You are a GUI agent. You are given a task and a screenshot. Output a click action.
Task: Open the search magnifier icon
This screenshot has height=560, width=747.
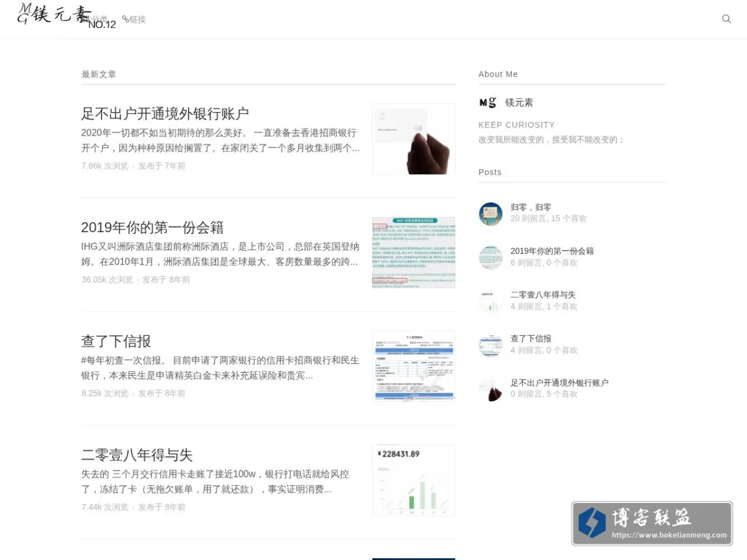click(x=726, y=19)
